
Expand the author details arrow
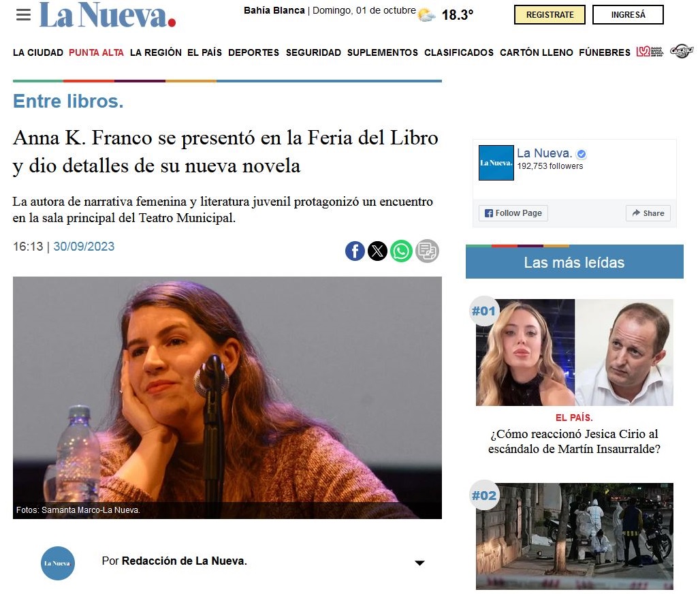419,563
